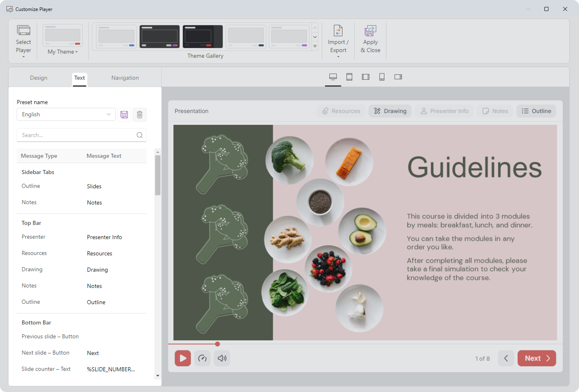Image resolution: width=579 pixels, height=392 pixels.
Task: Click the playback speed gauge icon
Action: (202, 358)
